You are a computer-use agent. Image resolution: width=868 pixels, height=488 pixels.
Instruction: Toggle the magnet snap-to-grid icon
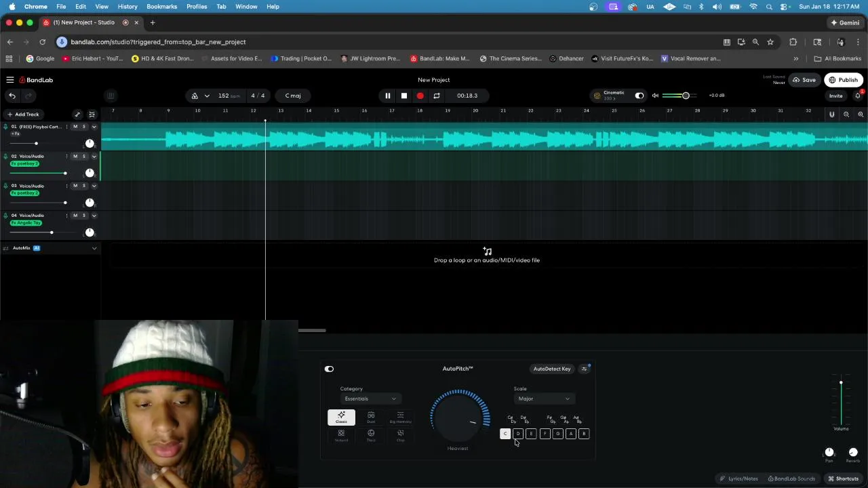pyautogui.click(x=831, y=115)
